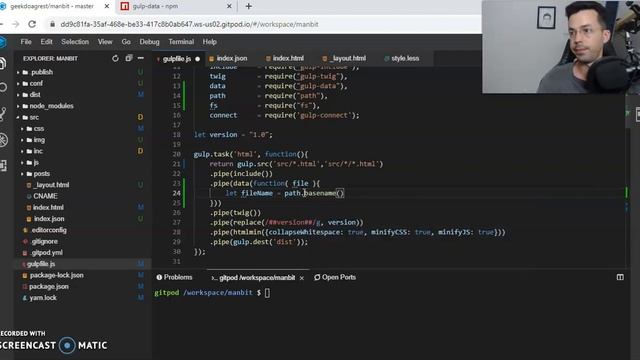Open the Debug view in the sidebar
This screenshot has width=640, height=360.
[x=3, y=140]
